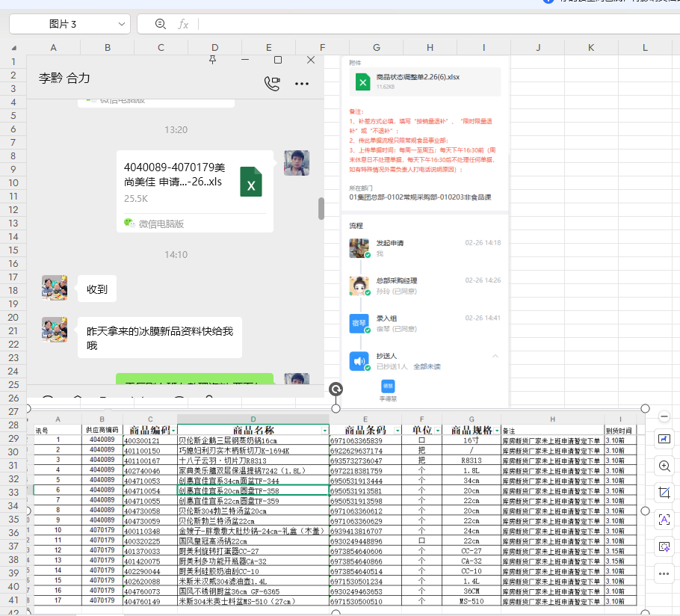Open the text recognition picture tool
The image size is (680, 616).
coord(664,520)
